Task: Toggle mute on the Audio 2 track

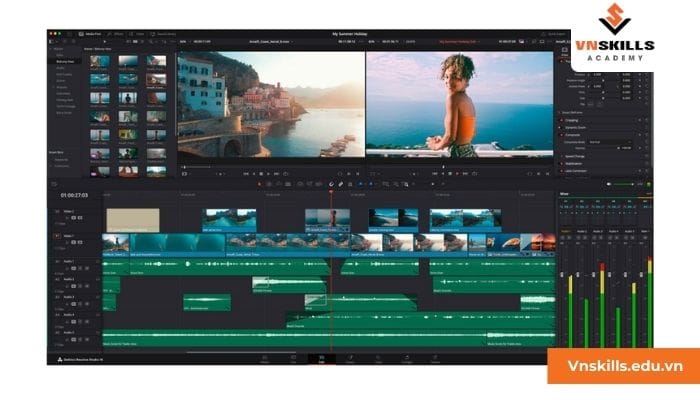Action: [x=87, y=286]
